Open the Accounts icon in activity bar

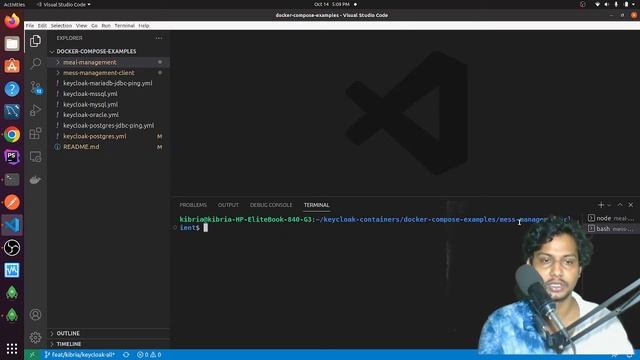[36, 315]
